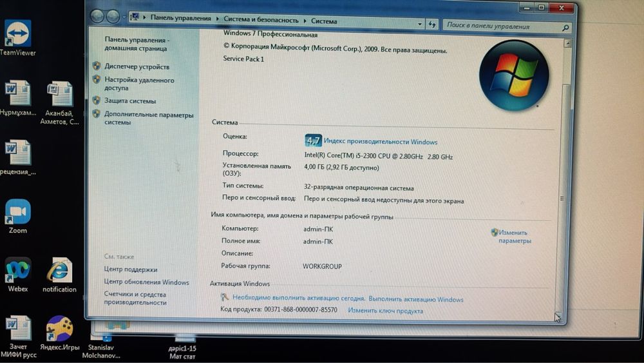Image resolution: width=644 pixels, height=363 pixels.
Task: Click the activation key icon
Action: [224, 297]
